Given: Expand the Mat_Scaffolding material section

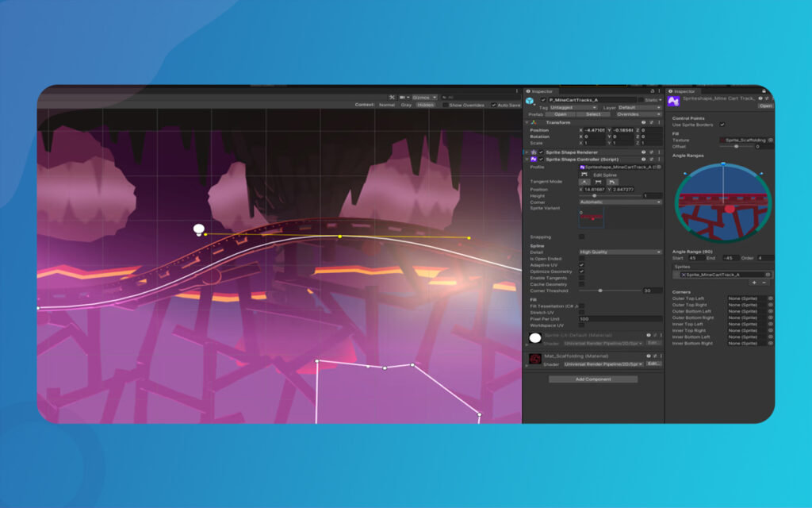Looking at the screenshot, I should pos(530,359).
